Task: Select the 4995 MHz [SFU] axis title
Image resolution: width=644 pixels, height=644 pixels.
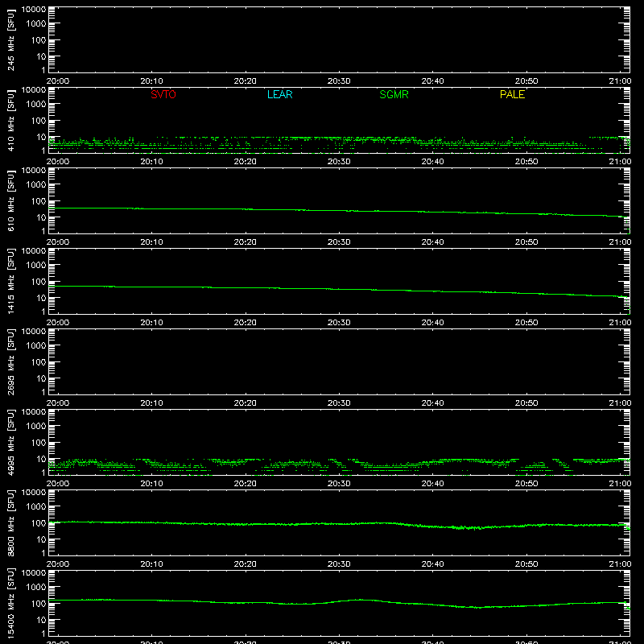Action: coord(10,442)
